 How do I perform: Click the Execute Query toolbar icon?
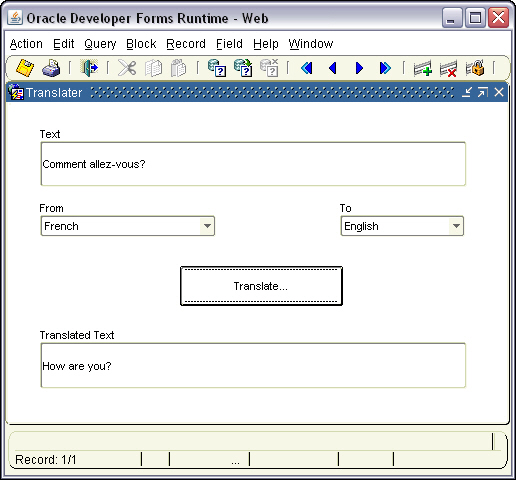point(243,68)
